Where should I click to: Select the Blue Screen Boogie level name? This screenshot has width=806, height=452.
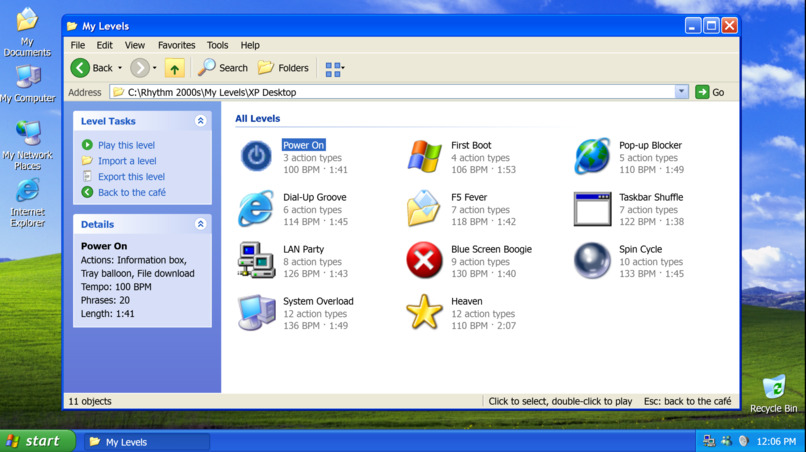tap(491, 249)
